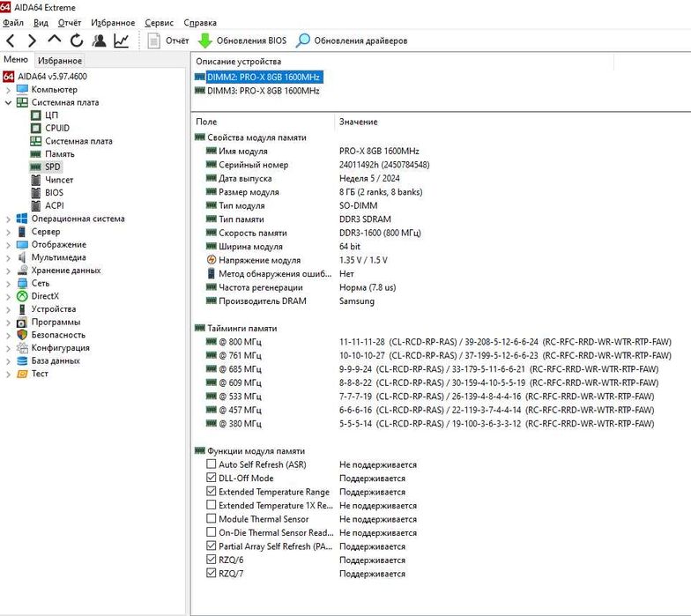The image size is (691, 616).
Task: Click the Безопасность shield icon
Action: coord(22,335)
